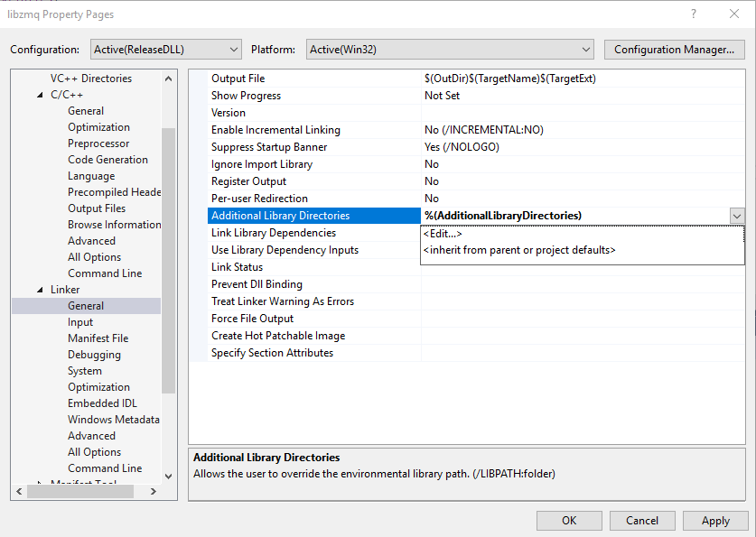Choose the <Edit...> option
Viewport: 756px width, 537px height.
[442, 234]
